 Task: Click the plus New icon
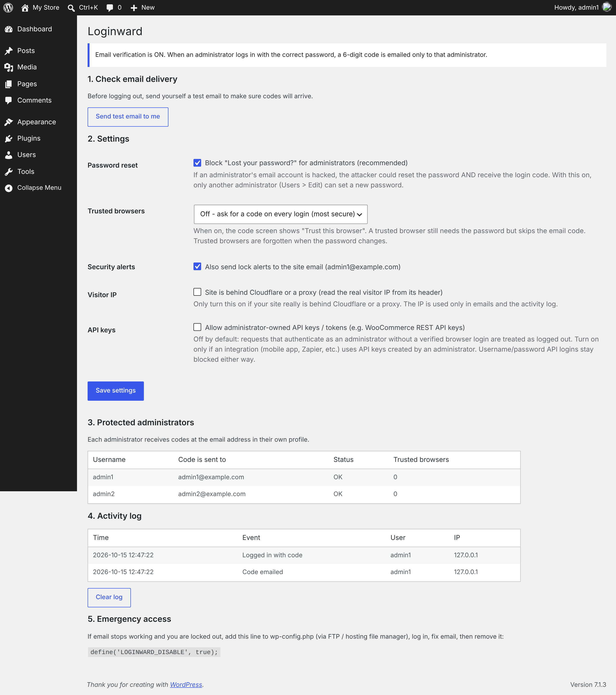coord(134,8)
